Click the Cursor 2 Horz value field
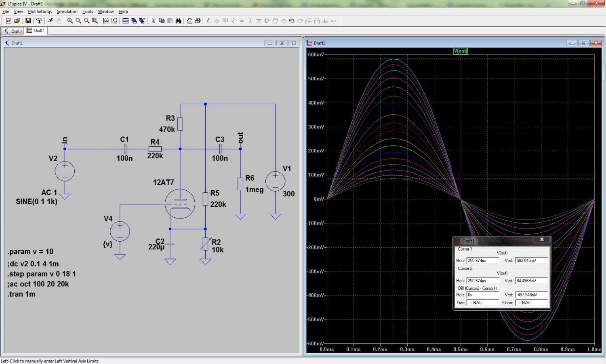 [x=482, y=280]
